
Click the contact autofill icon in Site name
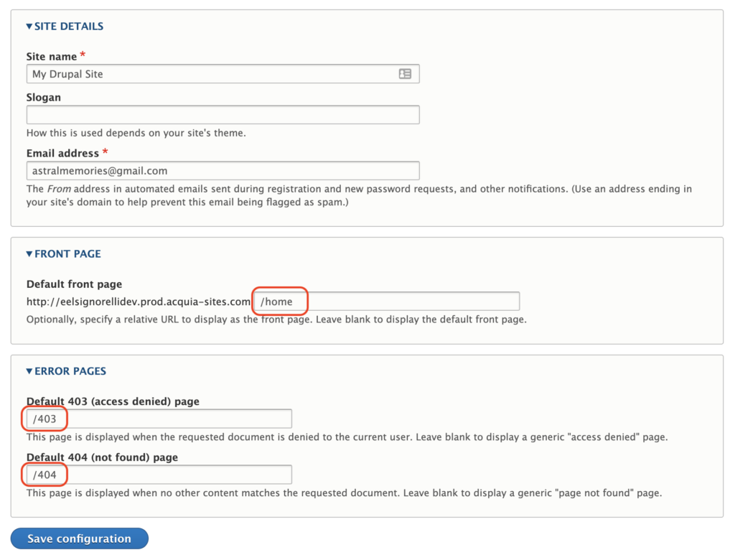tap(405, 74)
